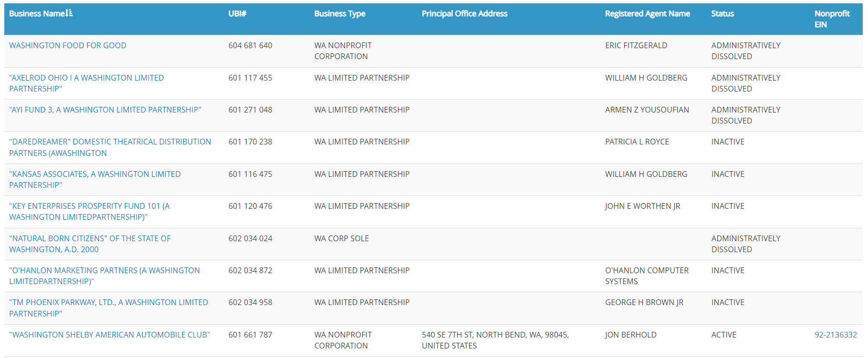The image size is (868, 358).
Task: Click the Registered Agent Name column header
Action: click(647, 13)
